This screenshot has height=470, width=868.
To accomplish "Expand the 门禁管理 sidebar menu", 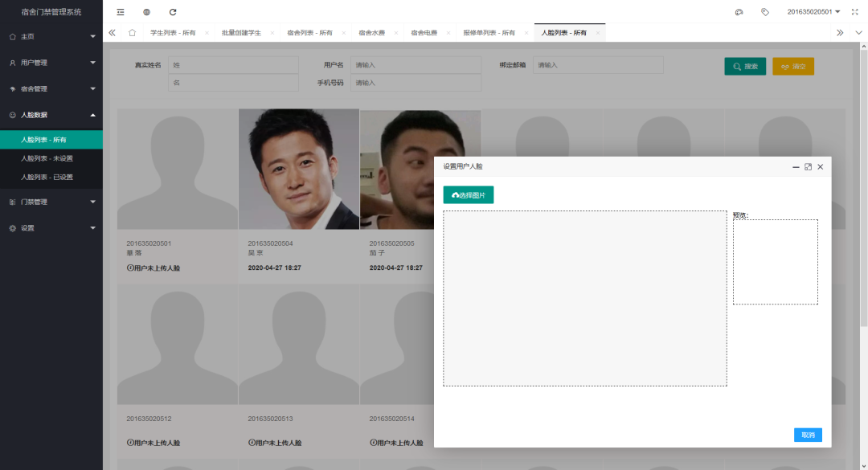I will coord(51,202).
